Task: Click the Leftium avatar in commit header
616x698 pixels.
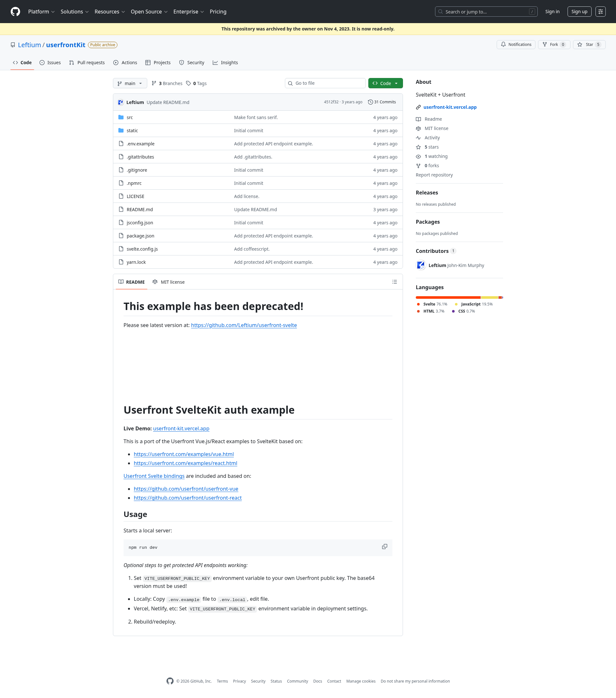Action: 121,102
